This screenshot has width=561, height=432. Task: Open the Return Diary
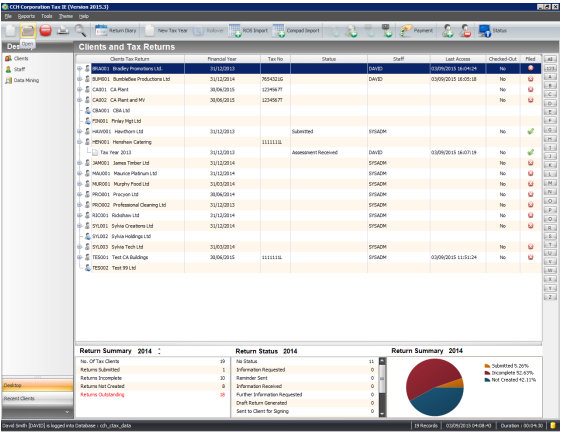point(116,31)
